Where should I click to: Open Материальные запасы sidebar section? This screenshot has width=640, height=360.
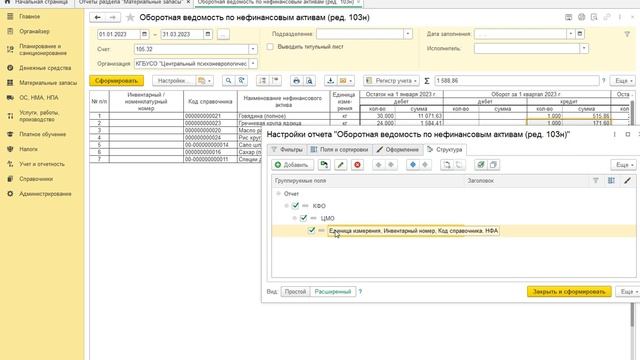pos(48,82)
